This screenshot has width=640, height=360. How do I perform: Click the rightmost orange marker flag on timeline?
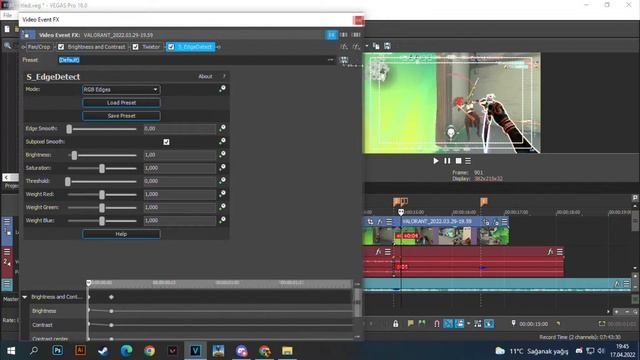[x=484, y=201]
